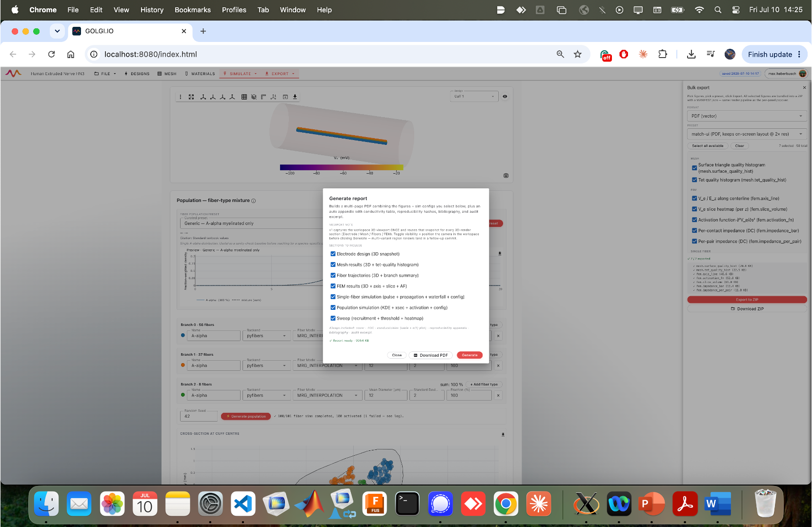Open Chrome downloads
Screen dimensions: 812x527
click(x=691, y=54)
